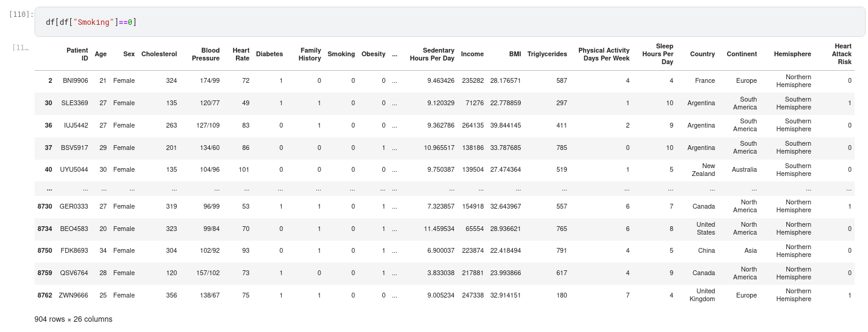Click the Sedentary Hours Per Day header
This screenshot has height=332, width=868.
click(432, 54)
